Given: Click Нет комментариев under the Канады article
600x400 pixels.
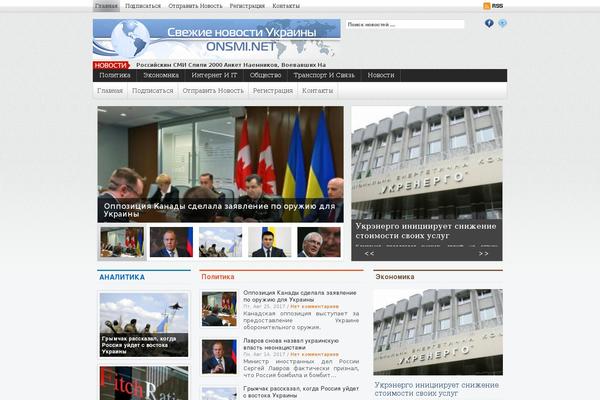Looking at the screenshot, I should pos(315,307).
